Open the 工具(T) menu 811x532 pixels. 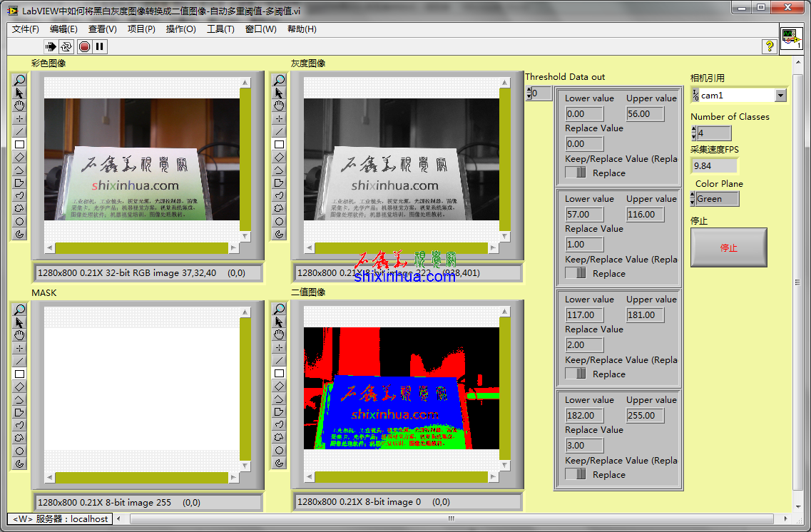click(x=220, y=29)
